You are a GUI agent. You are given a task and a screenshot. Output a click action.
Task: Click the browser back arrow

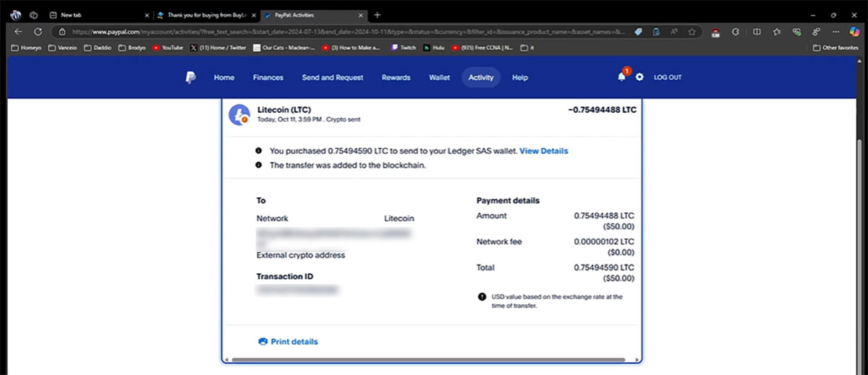[x=18, y=31]
